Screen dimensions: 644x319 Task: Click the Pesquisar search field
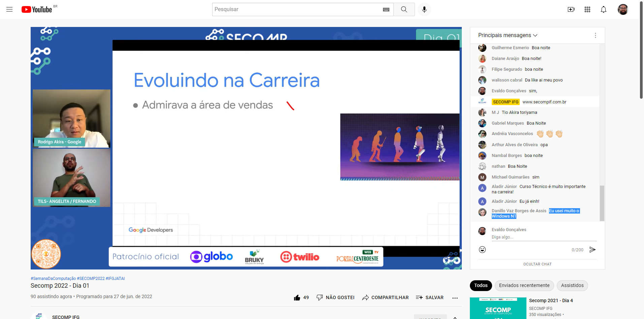click(x=296, y=9)
